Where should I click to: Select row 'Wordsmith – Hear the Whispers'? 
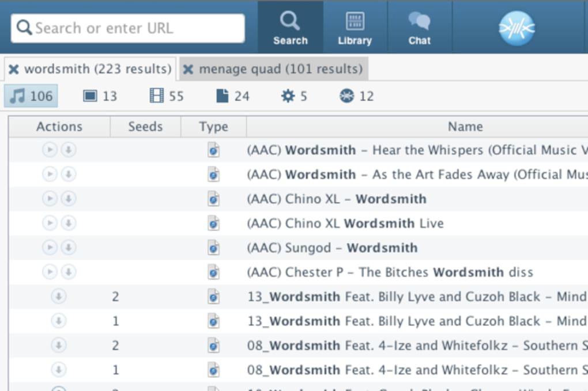coord(299,150)
